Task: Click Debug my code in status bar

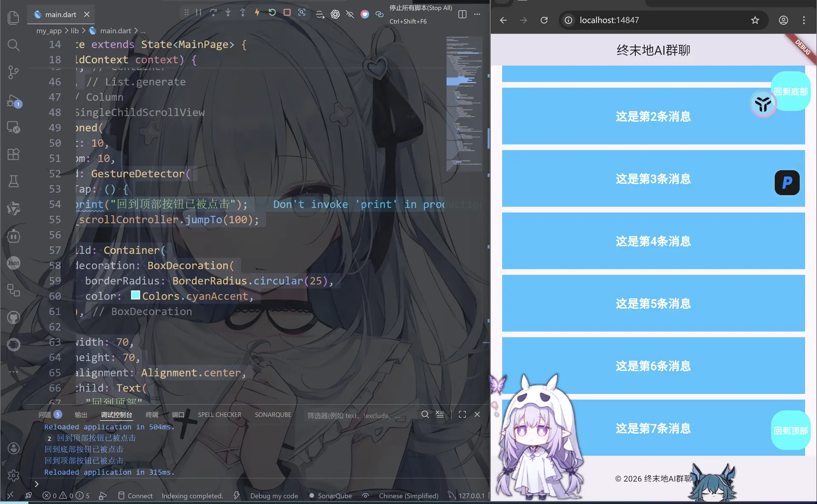Action: 274,495
